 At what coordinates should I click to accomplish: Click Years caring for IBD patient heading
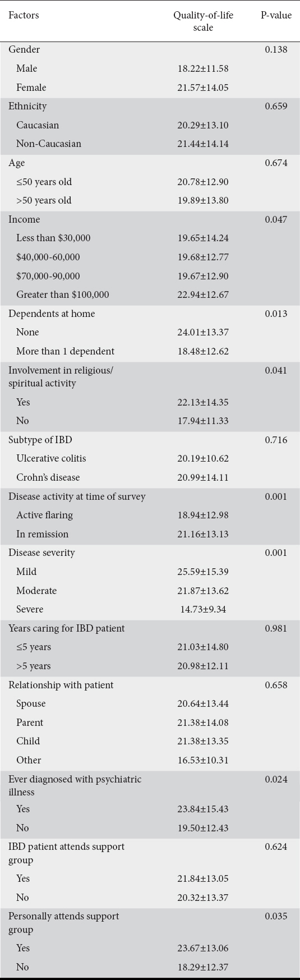(67, 628)
